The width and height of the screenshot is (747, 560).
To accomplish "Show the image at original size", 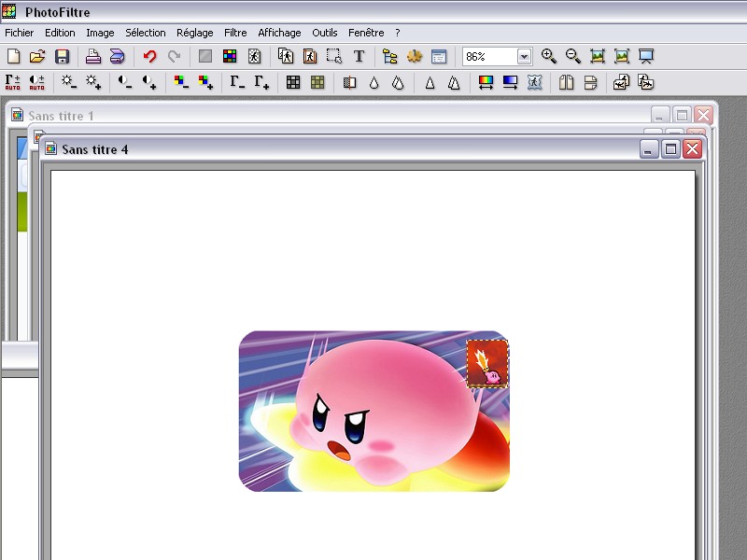I will pyautogui.click(x=598, y=56).
